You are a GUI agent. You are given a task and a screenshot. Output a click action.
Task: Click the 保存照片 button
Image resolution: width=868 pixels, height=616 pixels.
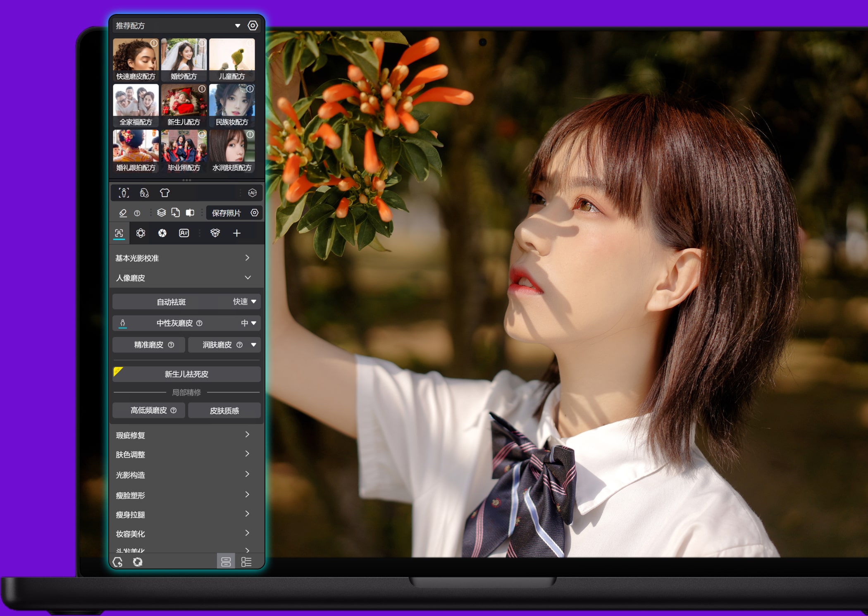tap(226, 213)
